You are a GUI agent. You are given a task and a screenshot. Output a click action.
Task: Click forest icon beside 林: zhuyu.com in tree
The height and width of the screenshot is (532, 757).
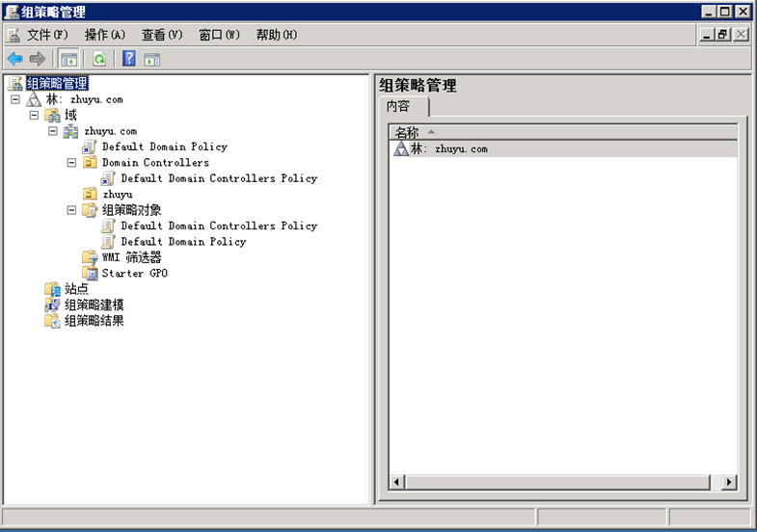[34, 99]
